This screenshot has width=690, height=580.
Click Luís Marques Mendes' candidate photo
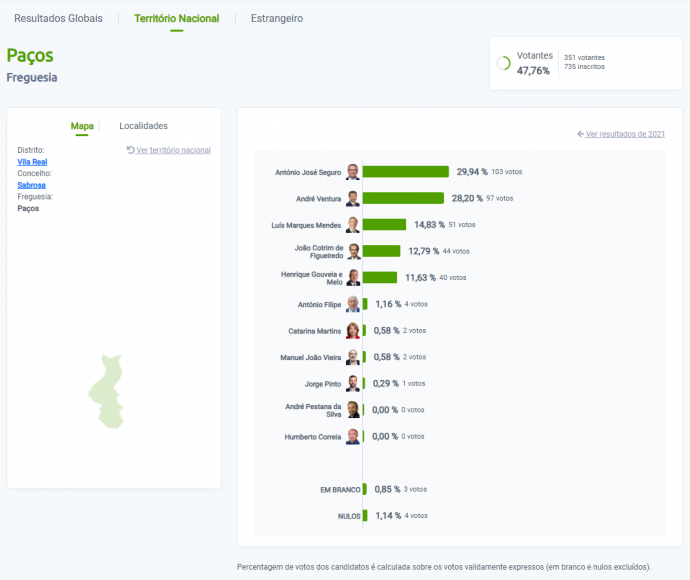point(352,225)
